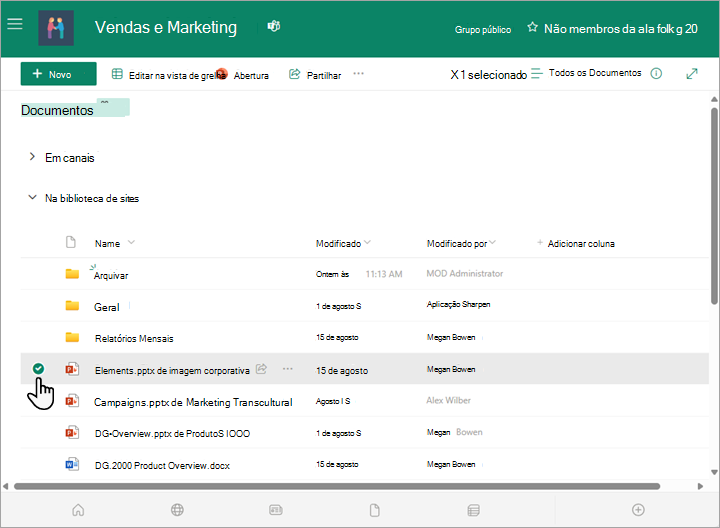
Task: Deselect the Elements.pptx row check circle
Action: (x=39, y=368)
